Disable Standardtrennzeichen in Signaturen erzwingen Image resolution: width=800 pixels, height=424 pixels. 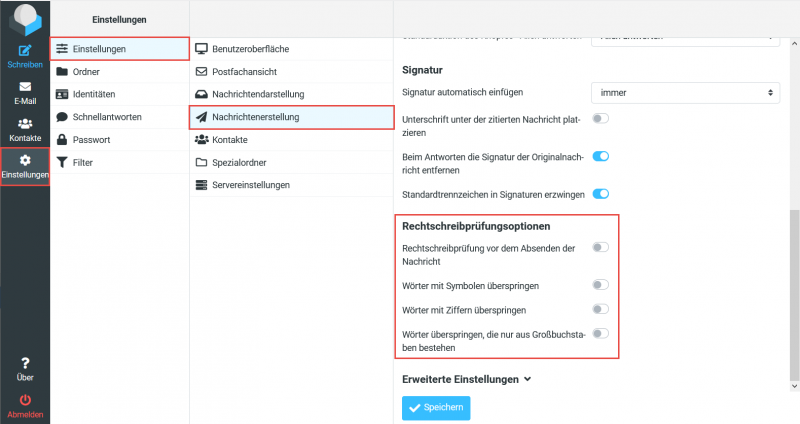pyautogui.click(x=601, y=193)
